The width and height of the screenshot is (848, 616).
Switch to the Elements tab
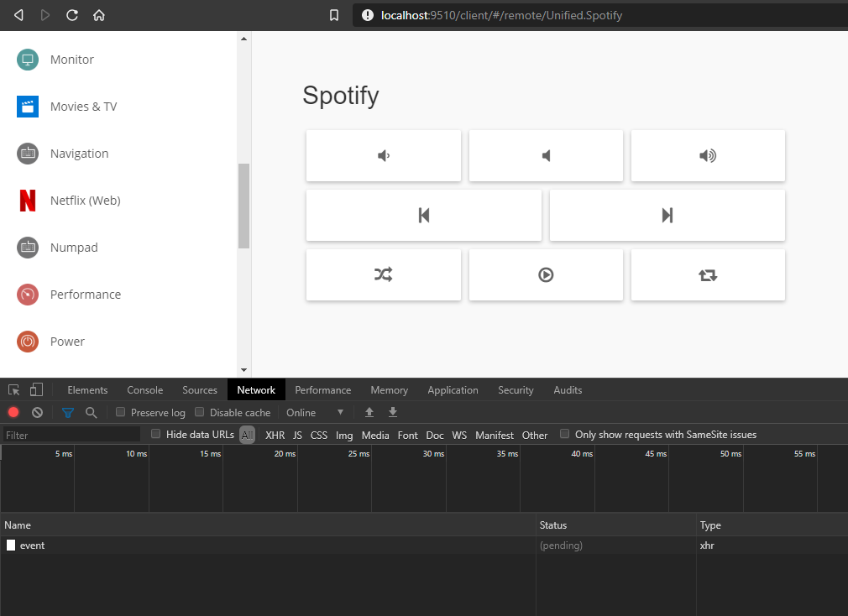[x=87, y=389]
